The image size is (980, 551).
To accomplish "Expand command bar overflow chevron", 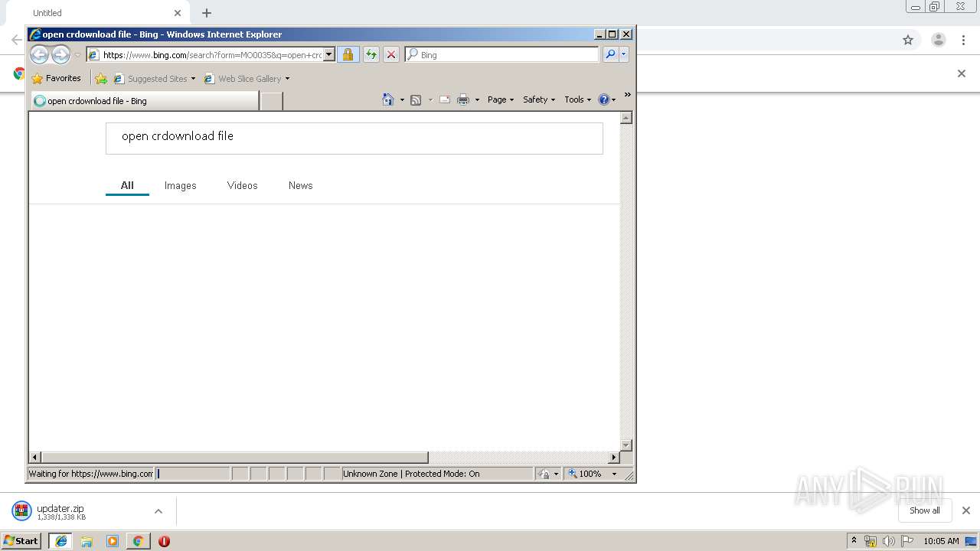I will pos(627,95).
